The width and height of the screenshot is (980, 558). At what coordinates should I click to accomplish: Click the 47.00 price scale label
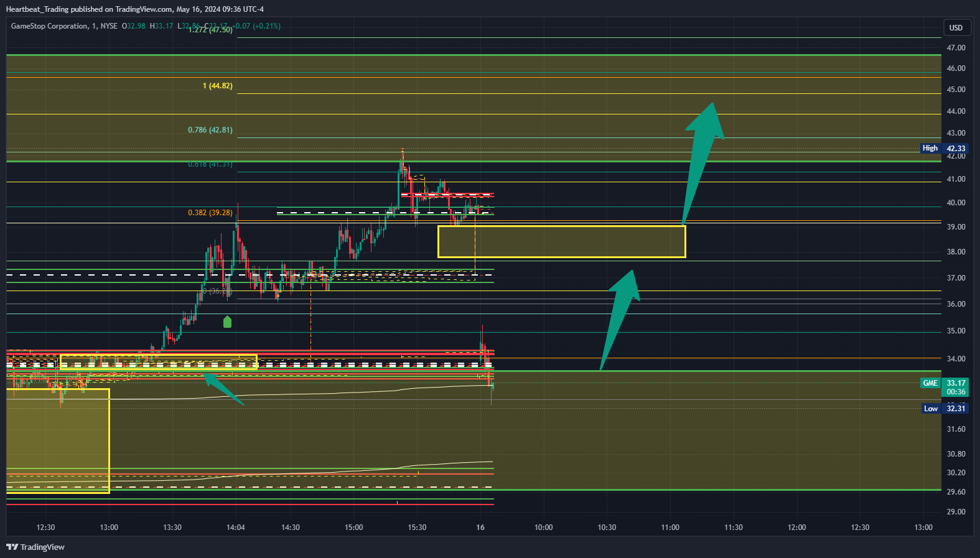(x=956, y=48)
